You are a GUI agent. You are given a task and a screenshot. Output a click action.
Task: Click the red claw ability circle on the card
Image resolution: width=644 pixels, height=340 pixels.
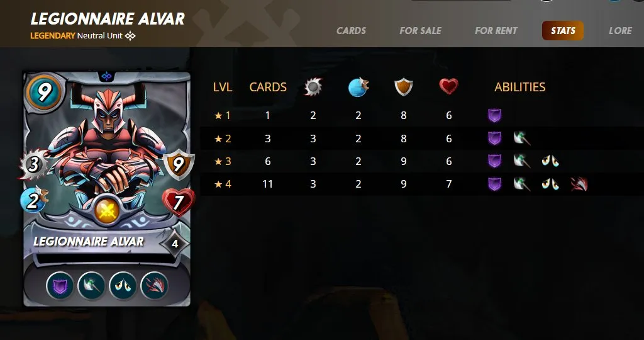point(155,285)
